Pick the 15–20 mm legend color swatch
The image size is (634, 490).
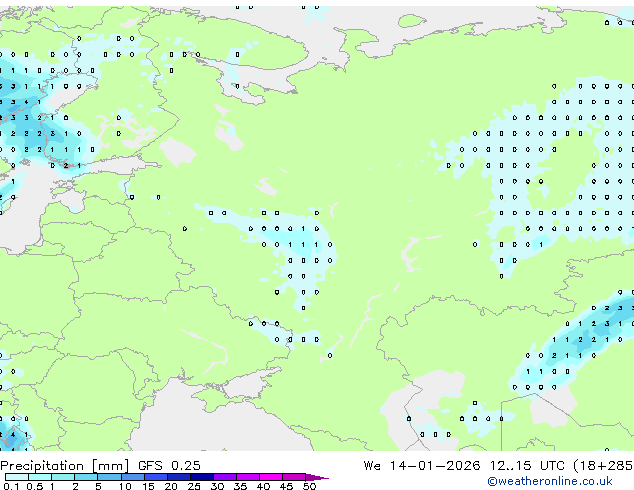coord(155,477)
